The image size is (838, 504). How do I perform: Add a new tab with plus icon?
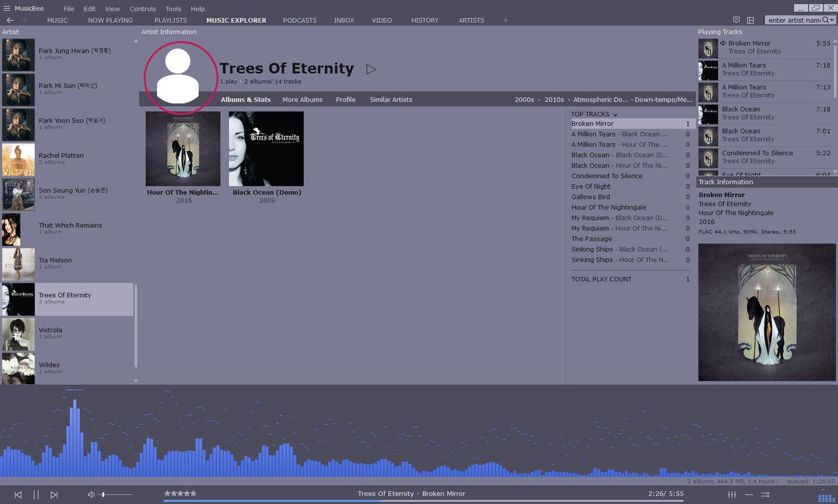coord(505,20)
